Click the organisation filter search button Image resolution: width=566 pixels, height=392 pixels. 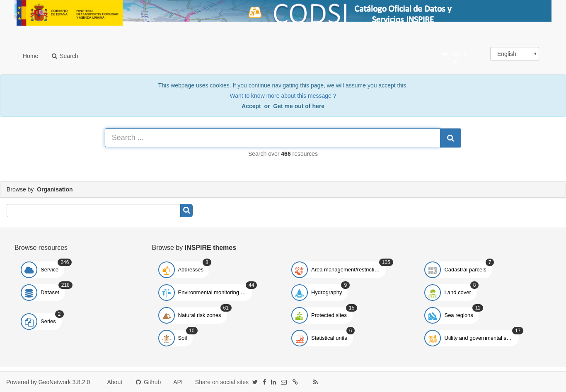[x=186, y=211]
